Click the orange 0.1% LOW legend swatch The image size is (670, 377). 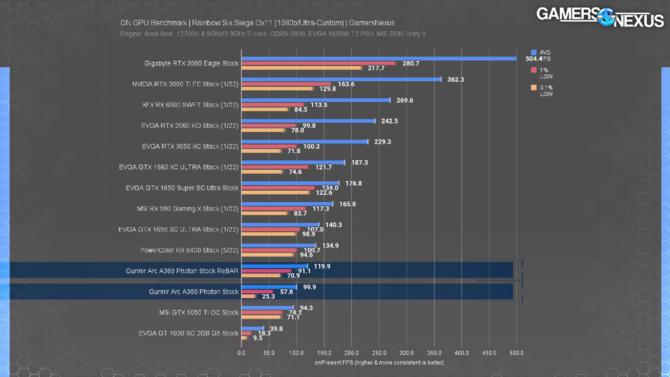click(x=533, y=88)
